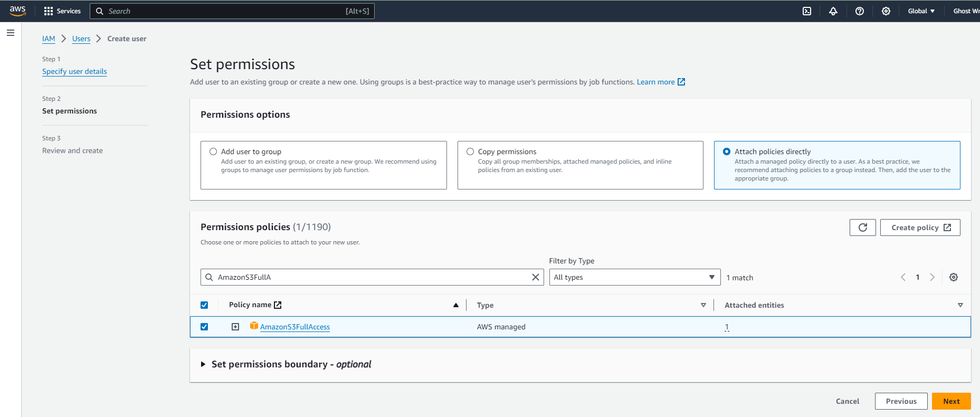Click the policy filter search field

(372, 277)
